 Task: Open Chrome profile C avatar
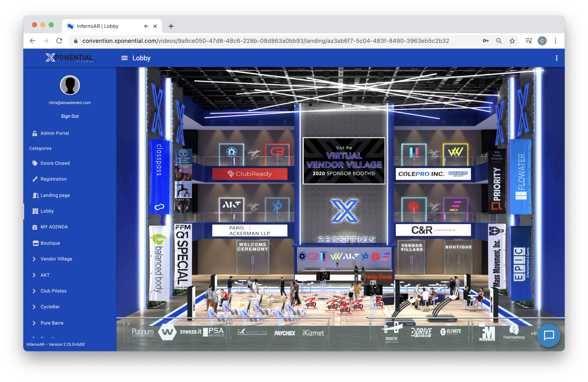pyautogui.click(x=542, y=41)
